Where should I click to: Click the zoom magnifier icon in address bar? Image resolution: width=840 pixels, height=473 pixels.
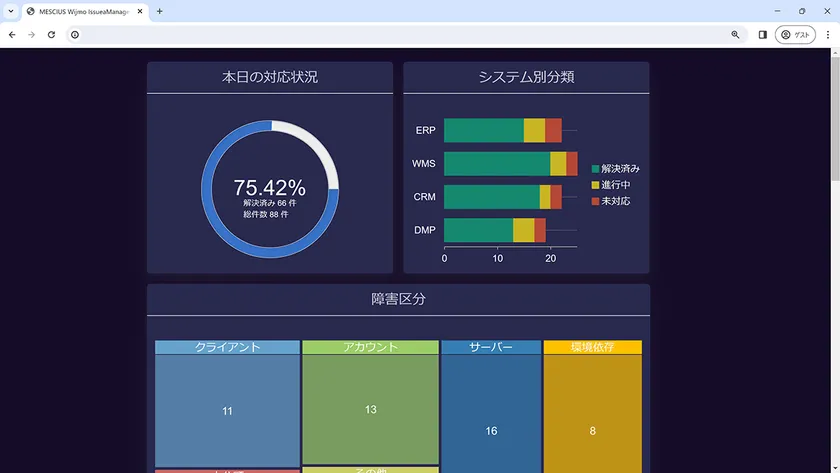(736, 35)
